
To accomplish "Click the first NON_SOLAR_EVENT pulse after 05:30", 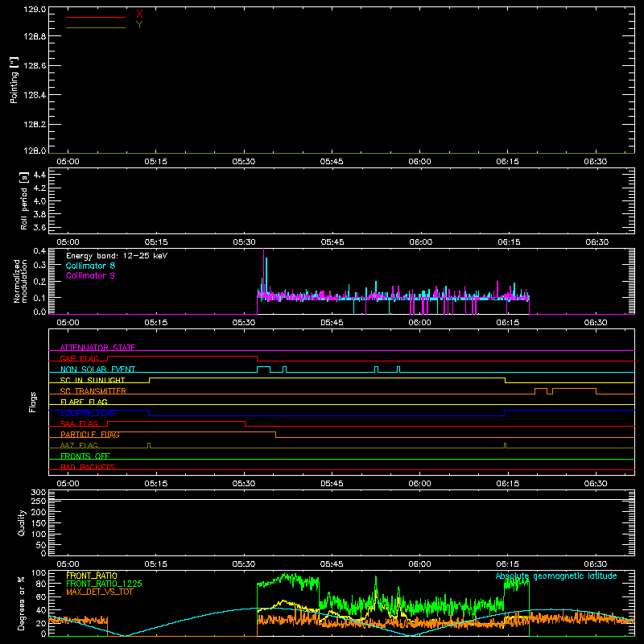I will point(264,369).
